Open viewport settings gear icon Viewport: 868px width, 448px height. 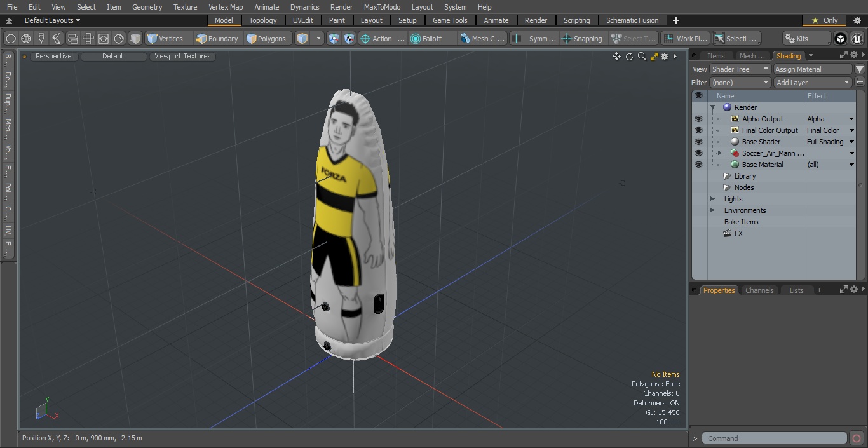pyautogui.click(x=665, y=57)
